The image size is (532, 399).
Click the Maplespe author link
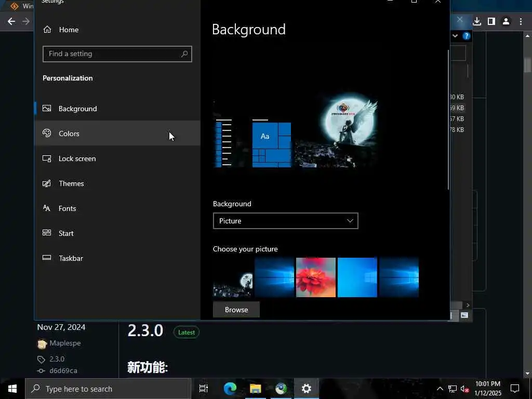pyautogui.click(x=65, y=343)
